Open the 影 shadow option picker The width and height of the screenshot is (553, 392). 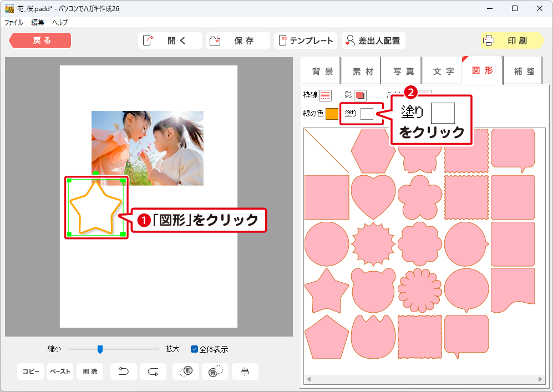(x=361, y=95)
